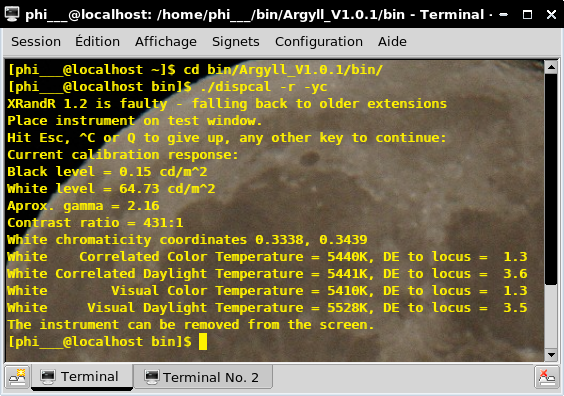Open the Session menu
564x396 pixels.
pyautogui.click(x=36, y=42)
